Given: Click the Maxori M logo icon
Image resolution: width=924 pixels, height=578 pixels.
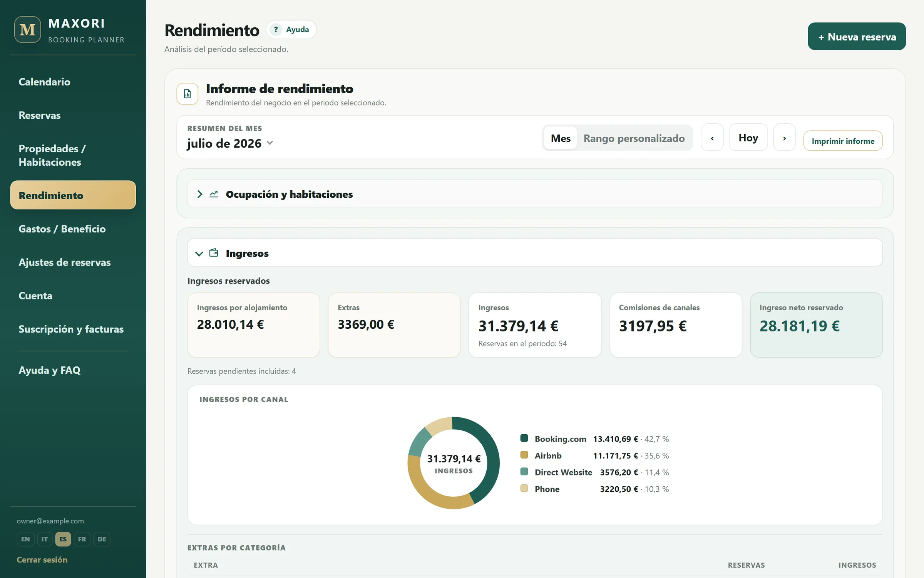Looking at the screenshot, I should pos(27,30).
